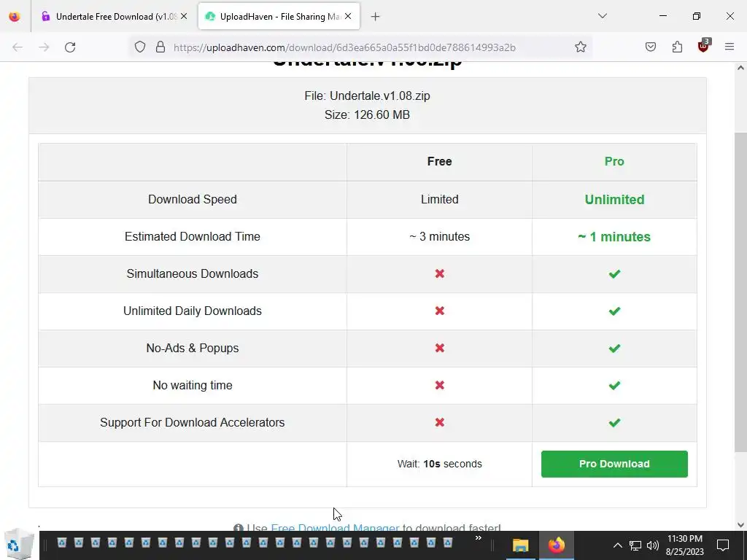The image size is (747, 560).
Task: Save page to Pocket
Action: coord(650,47)
